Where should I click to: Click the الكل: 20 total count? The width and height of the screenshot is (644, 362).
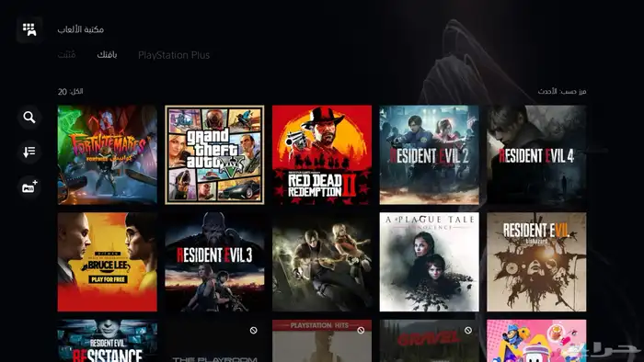[x=70, y=92]
